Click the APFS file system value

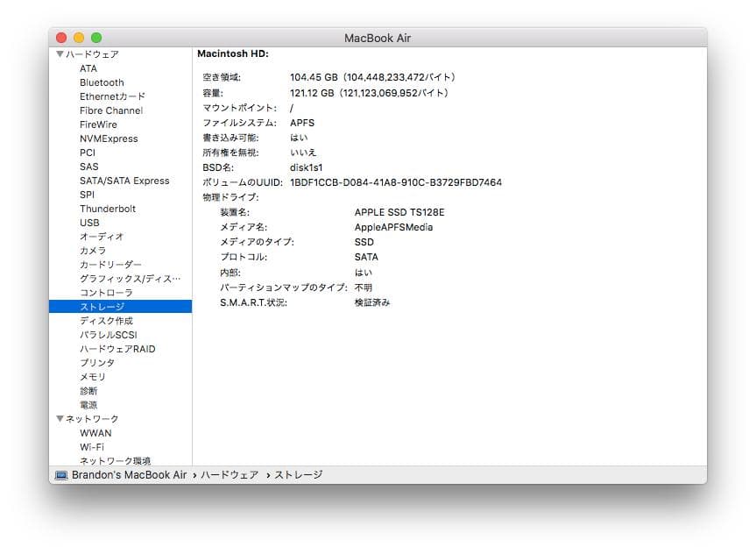click(302, 123)
